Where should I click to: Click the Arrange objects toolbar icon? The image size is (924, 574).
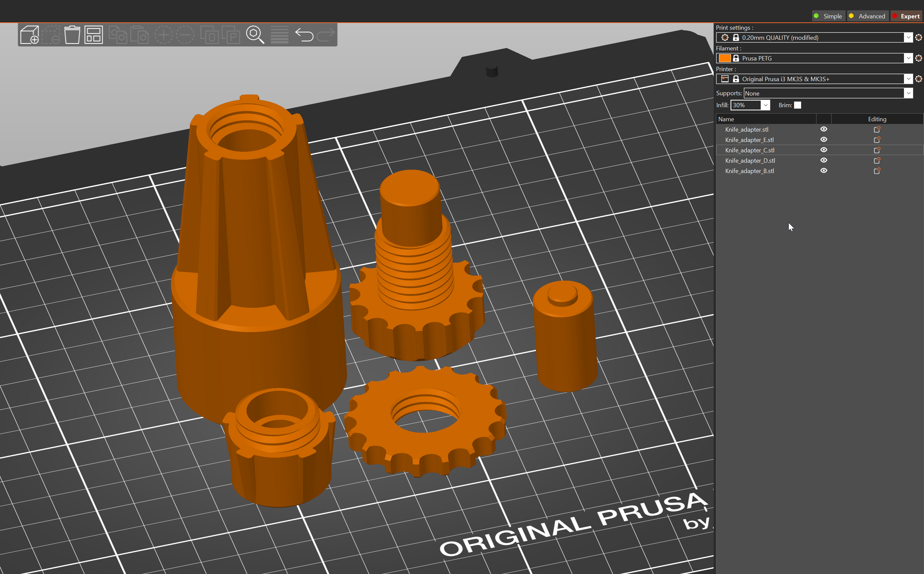[93, 35]
